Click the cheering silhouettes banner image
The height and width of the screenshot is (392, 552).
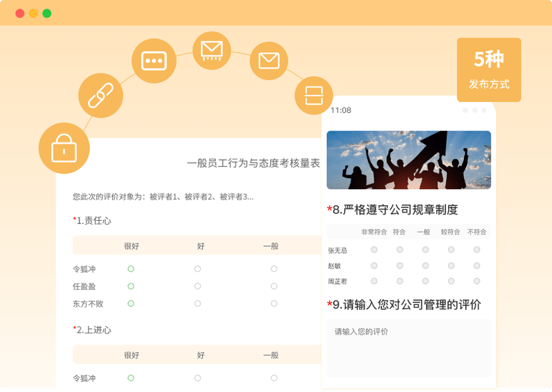[408, 160]
